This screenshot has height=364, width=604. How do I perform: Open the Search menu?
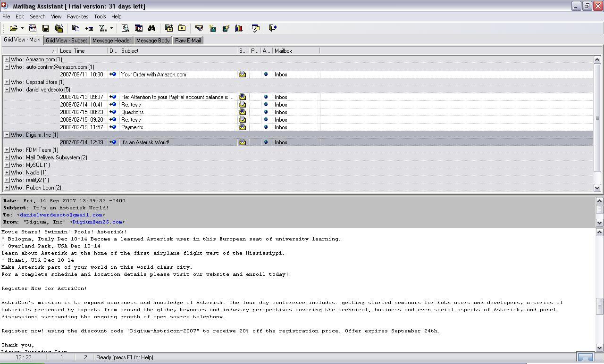pyautogui.click(x=38, y=17)
